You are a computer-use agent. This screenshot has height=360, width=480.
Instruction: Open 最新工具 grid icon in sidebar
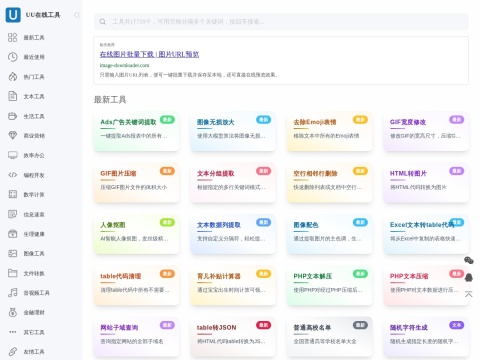click(x=13, y=37)
